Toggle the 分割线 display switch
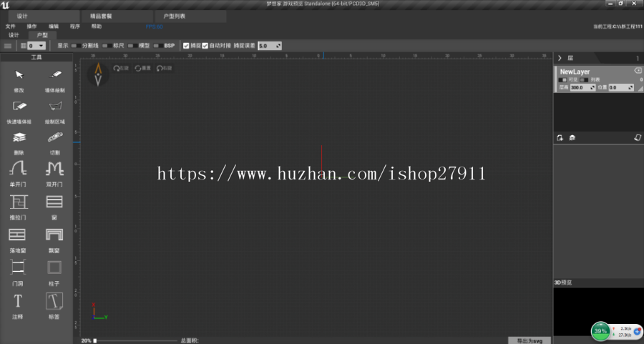This screenshot has width=644, height=344. click(x=75, y=46)
